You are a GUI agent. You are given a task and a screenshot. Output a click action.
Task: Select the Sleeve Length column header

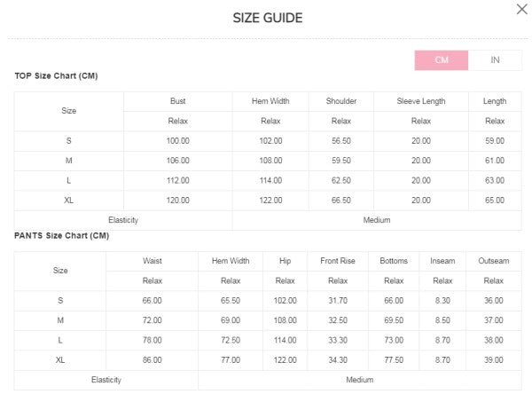click(421, 101)
